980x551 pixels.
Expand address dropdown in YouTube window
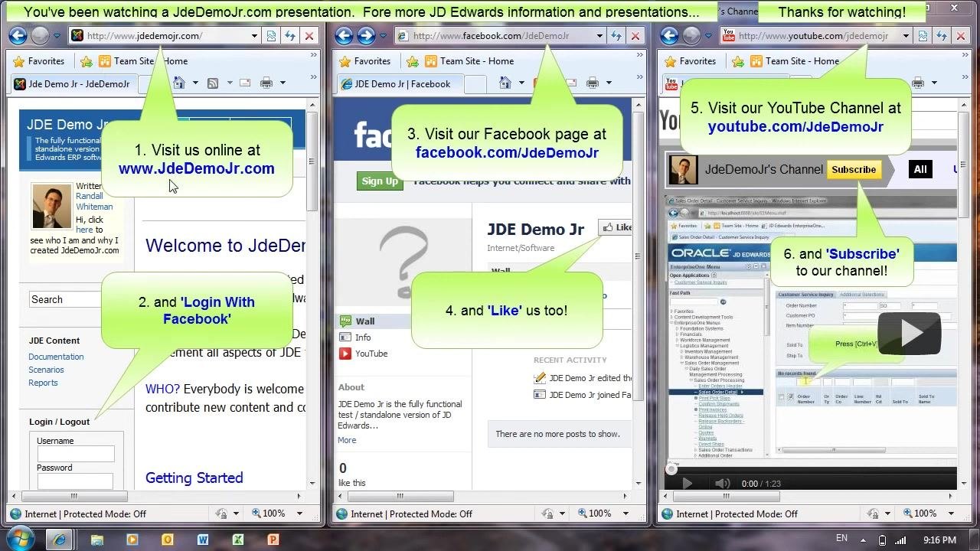[906, 36]
